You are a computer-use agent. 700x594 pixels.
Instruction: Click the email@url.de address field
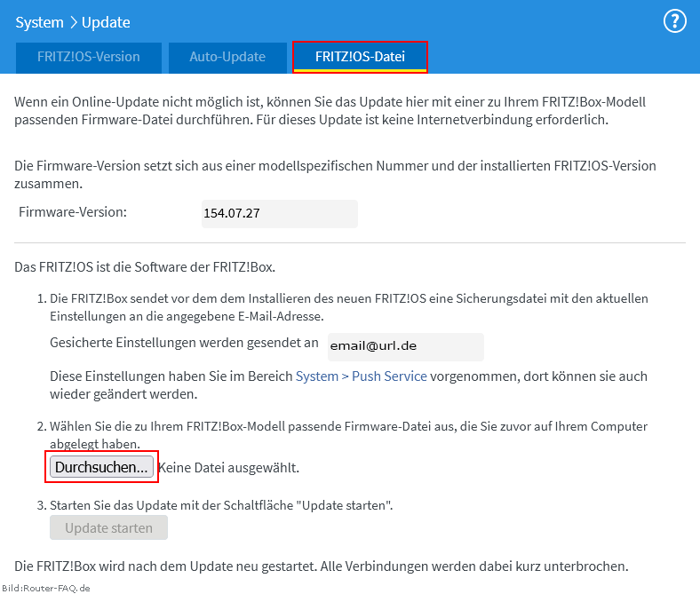point(405,347)
